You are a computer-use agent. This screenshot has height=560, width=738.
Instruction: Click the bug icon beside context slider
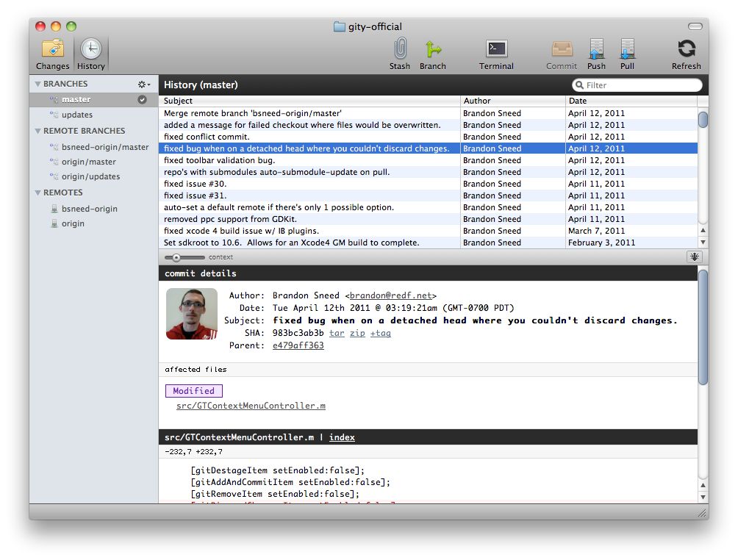click(695, 256)
